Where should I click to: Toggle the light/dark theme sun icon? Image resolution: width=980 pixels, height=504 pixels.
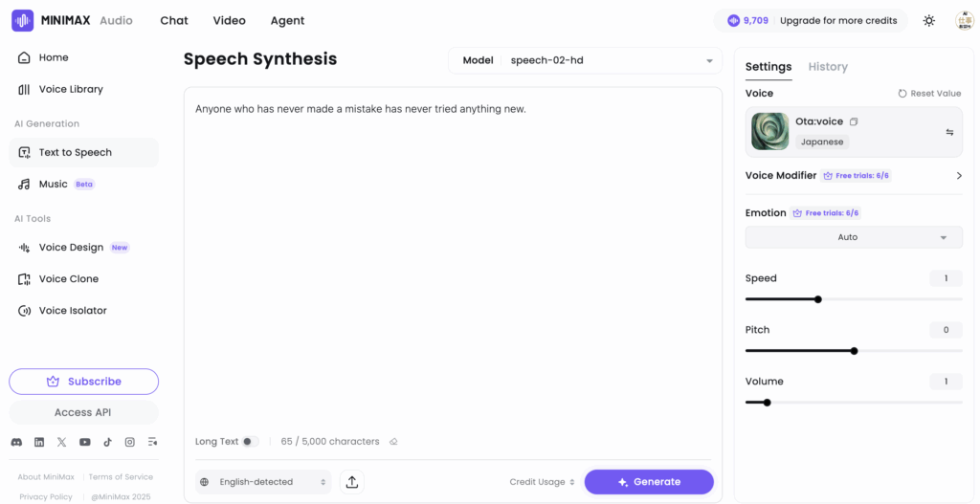click(928, 20)
